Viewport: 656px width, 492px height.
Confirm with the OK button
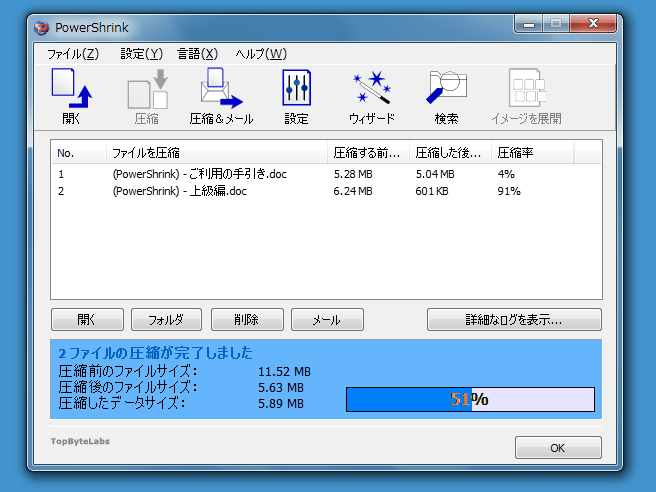(558, 448)
